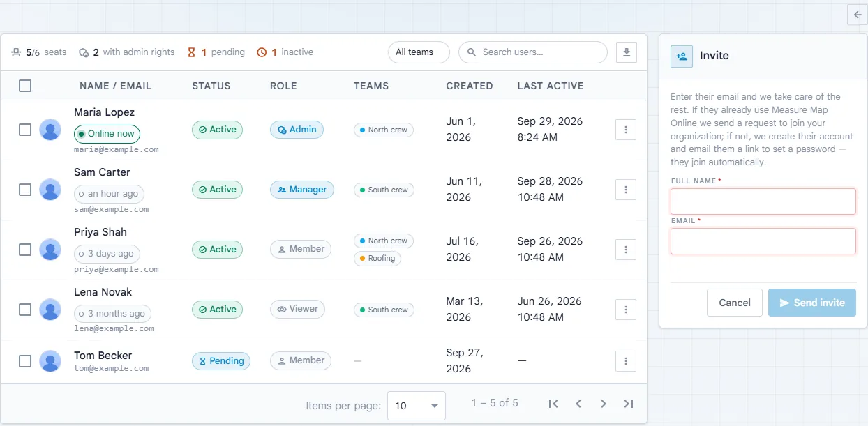Check the box for Maria Lopez
Screen dimensions: 868x426
click(25, 130)
